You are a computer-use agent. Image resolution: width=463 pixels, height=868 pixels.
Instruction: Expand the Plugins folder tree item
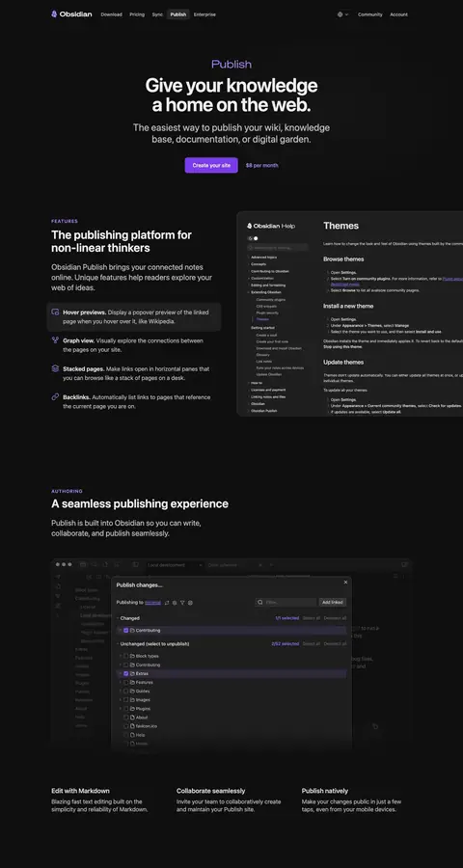click(121, 709)
